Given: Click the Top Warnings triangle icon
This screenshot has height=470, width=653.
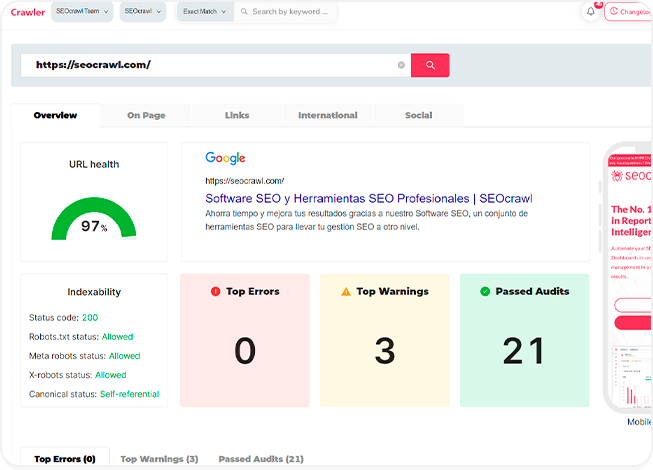Looking at the screenshot, I should pyautogui.click(x=346, y=292).
